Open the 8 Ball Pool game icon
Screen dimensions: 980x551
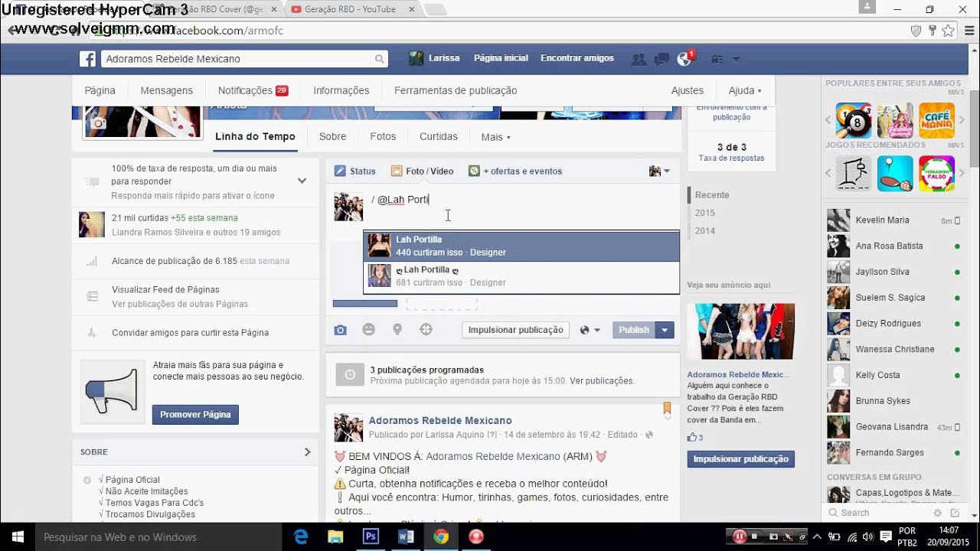click(x=853, y=120)
